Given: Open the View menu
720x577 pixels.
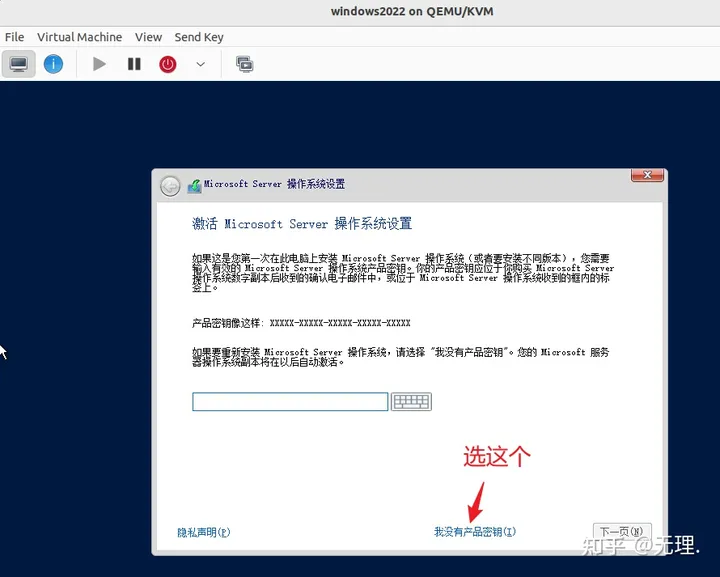Looking at the screenshot, I should click(x=148, y=37).
